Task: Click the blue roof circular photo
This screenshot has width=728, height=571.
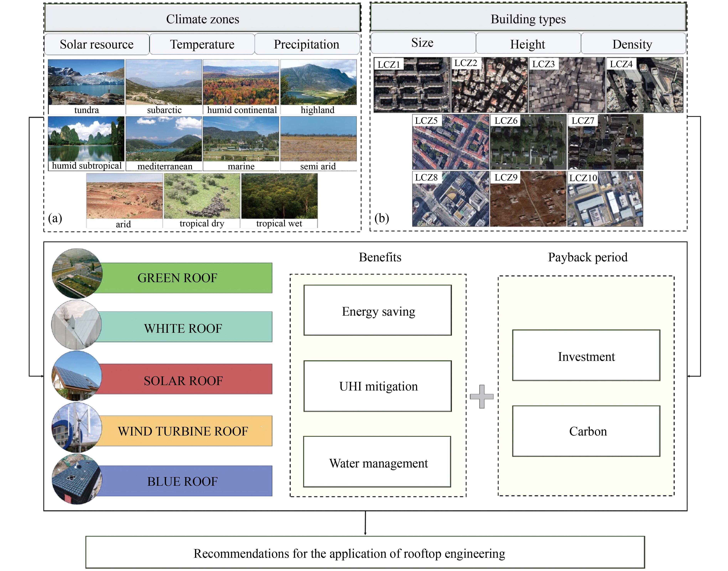Action: 77,479
